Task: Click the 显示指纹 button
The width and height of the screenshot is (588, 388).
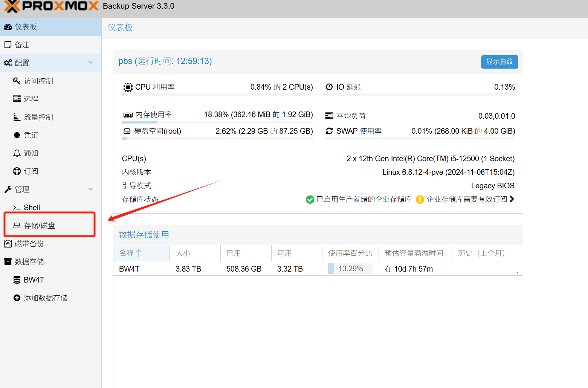Action: point(499,62)
